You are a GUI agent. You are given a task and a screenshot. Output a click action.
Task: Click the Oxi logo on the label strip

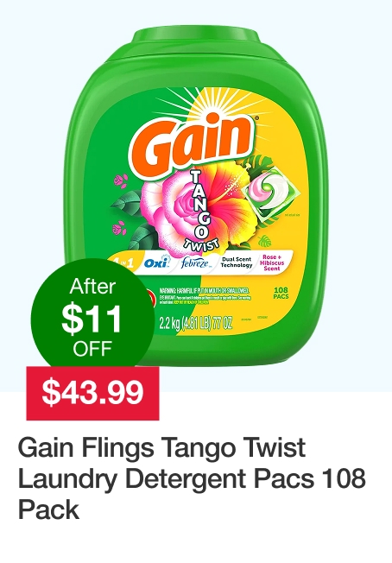pyautogui.click(x=157, y=263)
